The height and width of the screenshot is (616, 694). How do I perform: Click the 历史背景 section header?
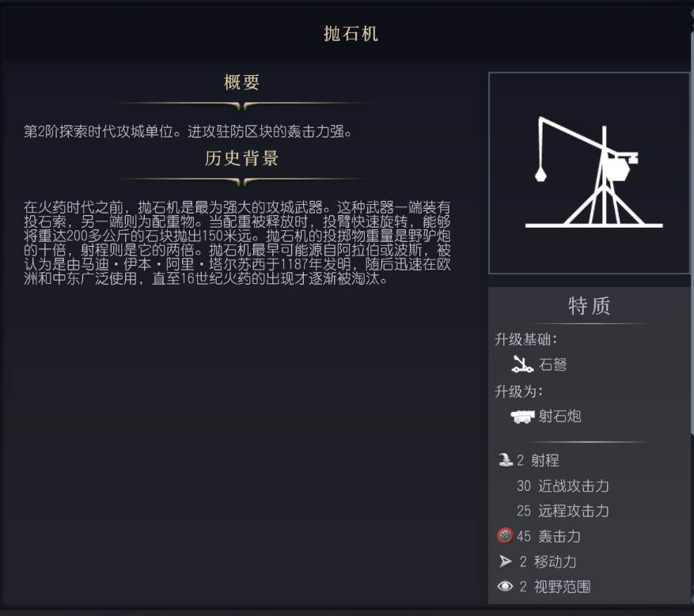(x=241, y=158)
